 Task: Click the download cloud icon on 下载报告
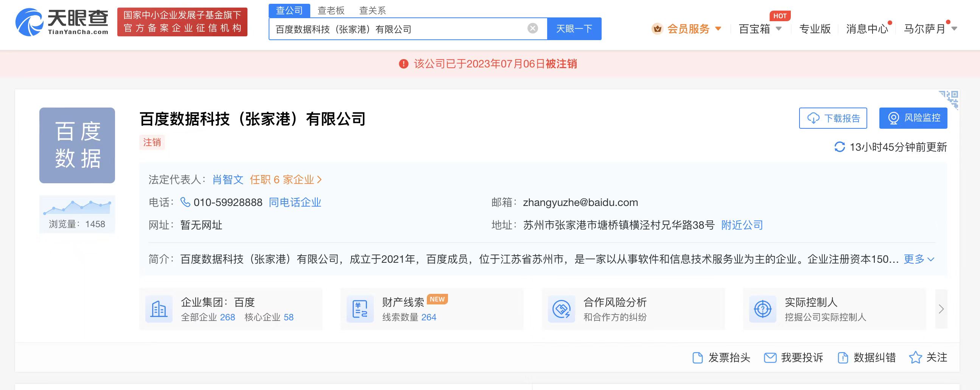tap(813, 118)
